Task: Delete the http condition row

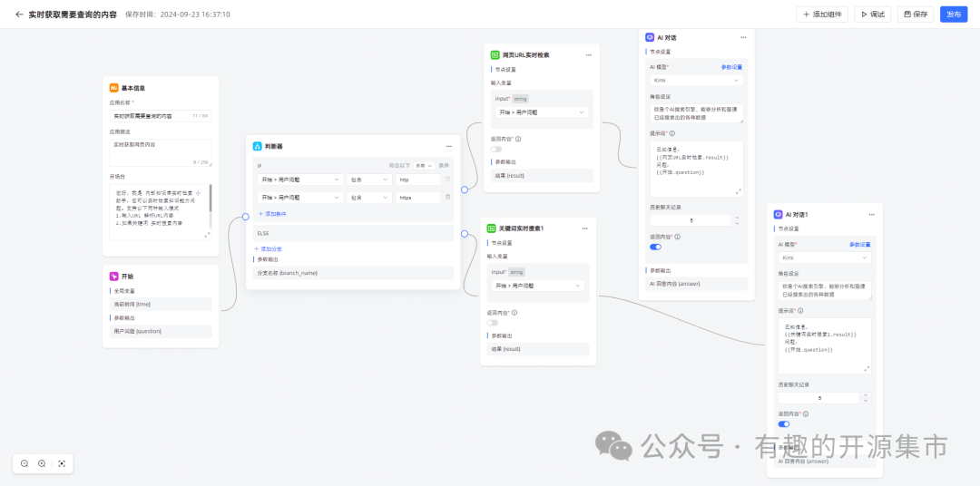Action: click(x=447, y=180)
